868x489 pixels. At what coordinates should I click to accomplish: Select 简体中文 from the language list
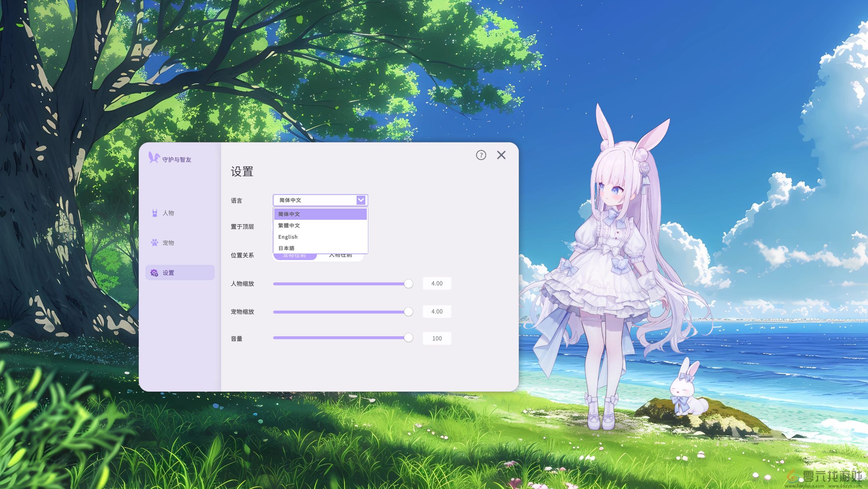coord(289,214)
